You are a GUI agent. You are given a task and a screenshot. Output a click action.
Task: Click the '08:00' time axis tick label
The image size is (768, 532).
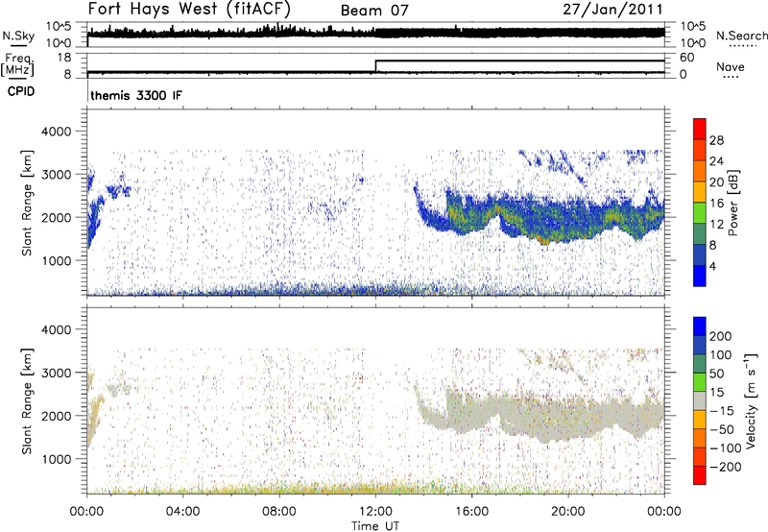[x=279, y=512]
